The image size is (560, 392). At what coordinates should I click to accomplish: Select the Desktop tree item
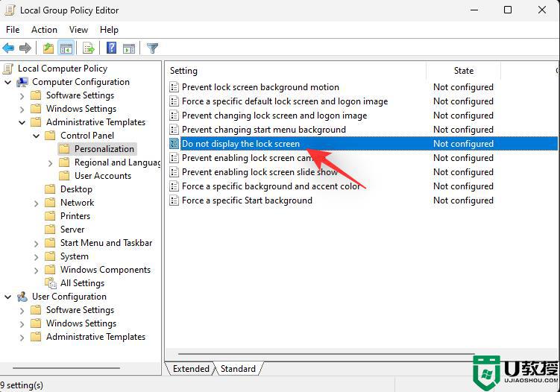(x=76, y=189)
